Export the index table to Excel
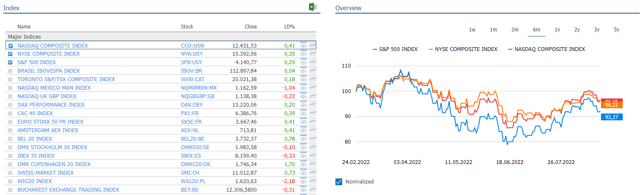 point(312,7)
